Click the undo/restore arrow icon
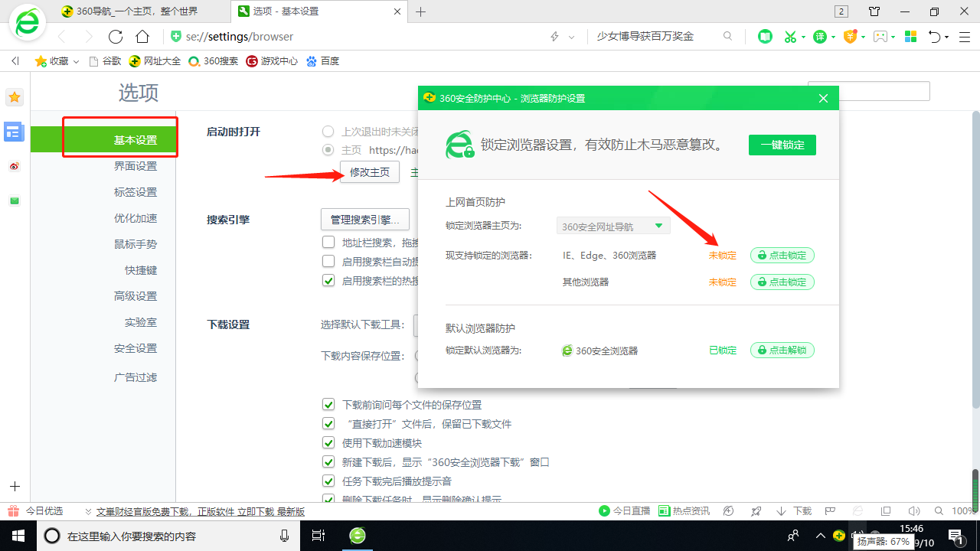Screen dimensions: 980x551 [x=936, y=36]
